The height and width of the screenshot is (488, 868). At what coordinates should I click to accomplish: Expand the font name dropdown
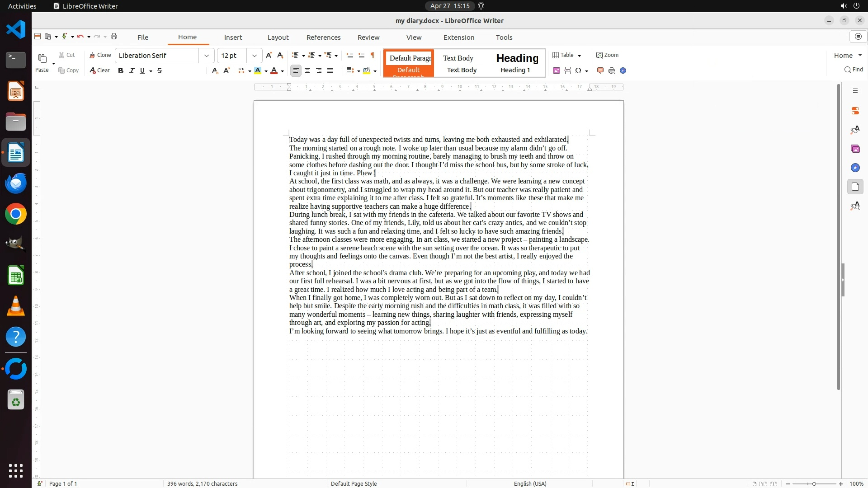207,56
